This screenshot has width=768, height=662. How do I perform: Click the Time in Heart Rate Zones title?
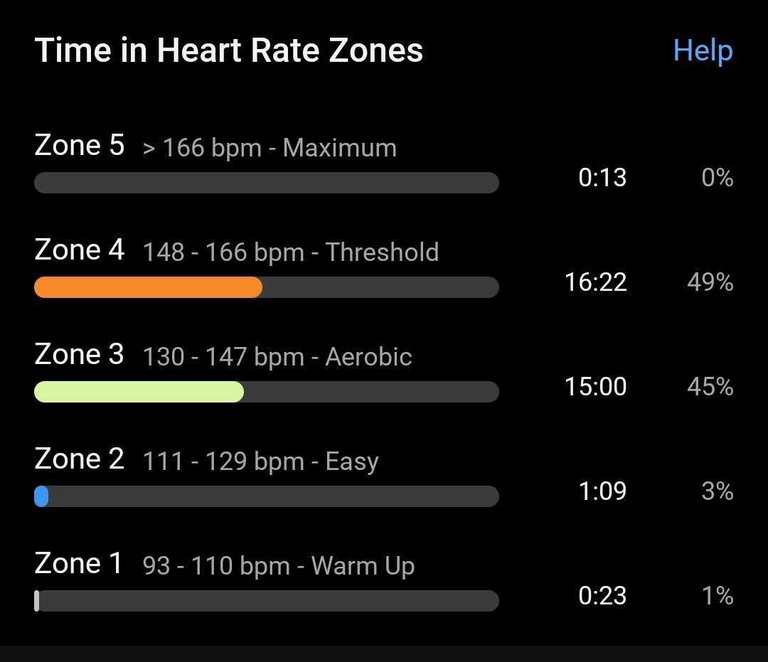(x=229, y=51)
